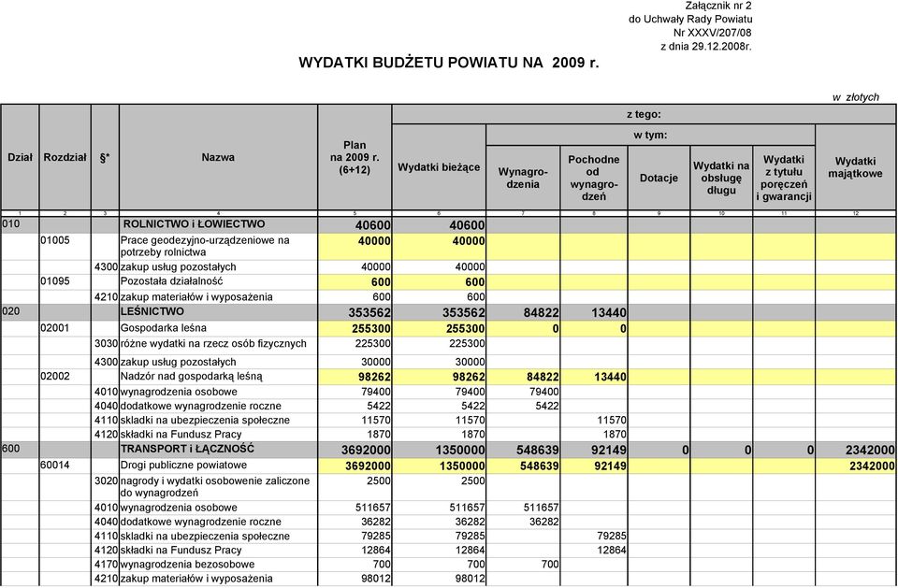Click Wynagrodzenia value '84822' in LEŚNICTWO row
Viewport: 898px width, 588px height.
[x=542, y=312]
